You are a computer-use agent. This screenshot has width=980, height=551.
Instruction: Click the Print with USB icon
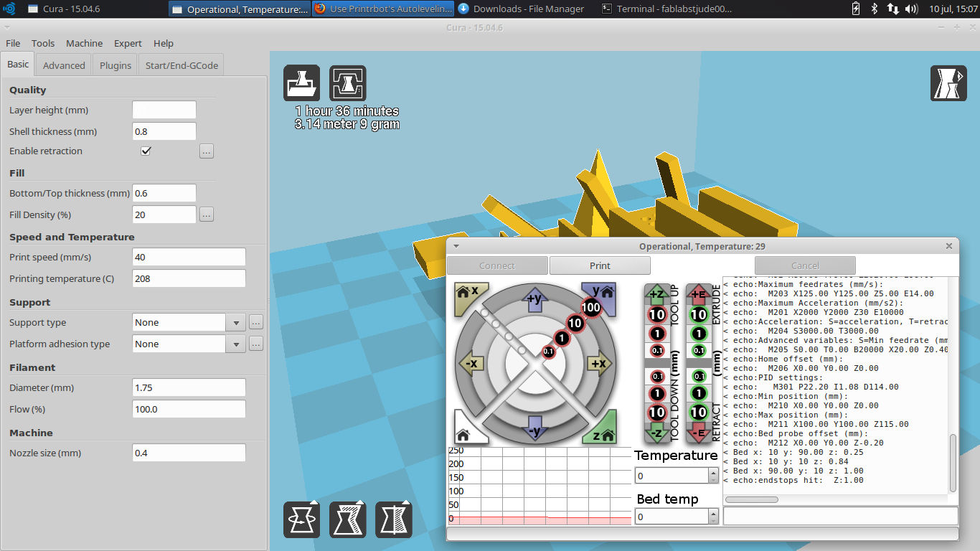(x=348, y=83)
